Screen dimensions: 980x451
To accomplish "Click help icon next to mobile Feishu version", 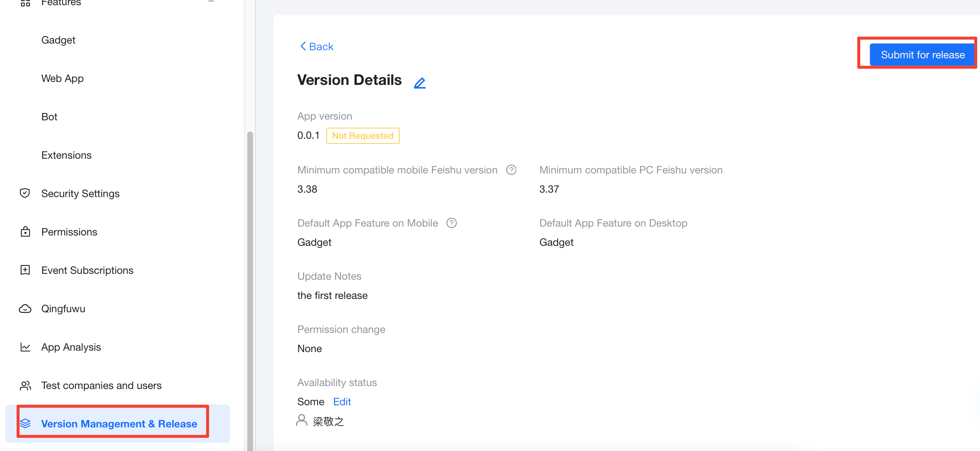I will point(511,170).
